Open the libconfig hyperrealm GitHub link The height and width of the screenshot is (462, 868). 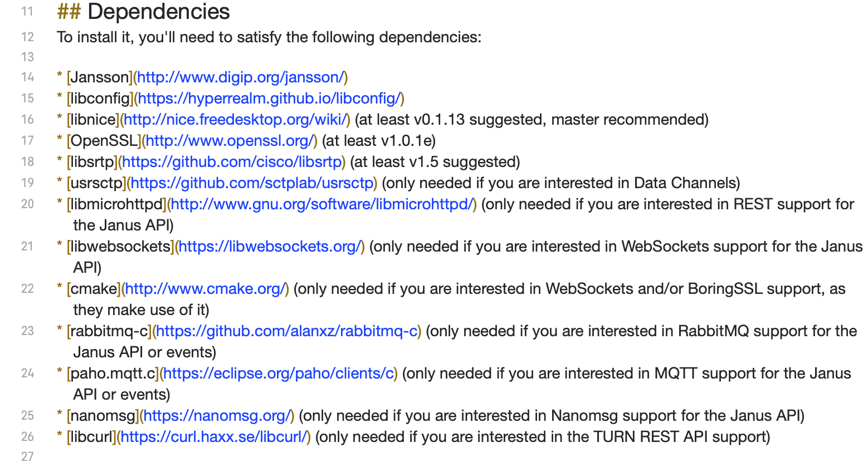[269, 99]
